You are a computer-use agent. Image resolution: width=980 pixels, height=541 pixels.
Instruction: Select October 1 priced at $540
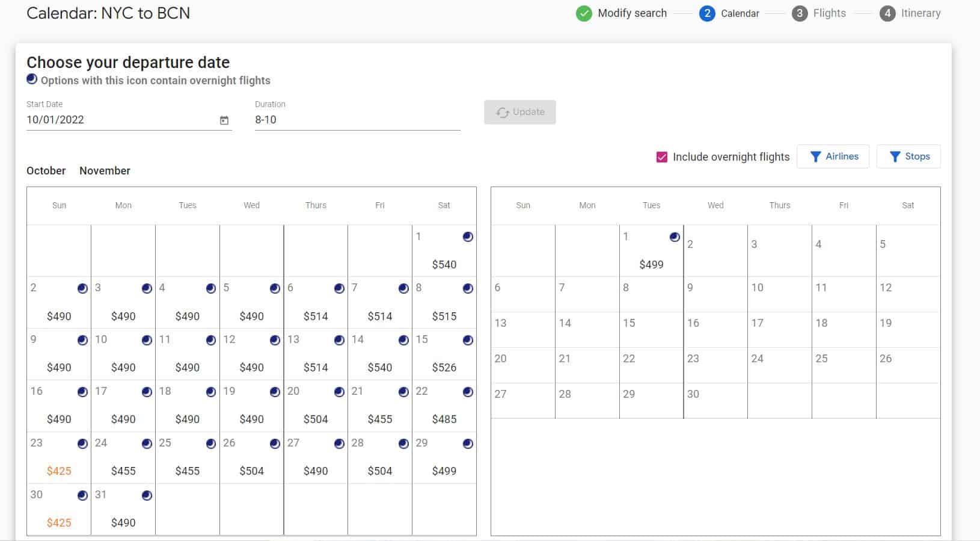point(444,251)
